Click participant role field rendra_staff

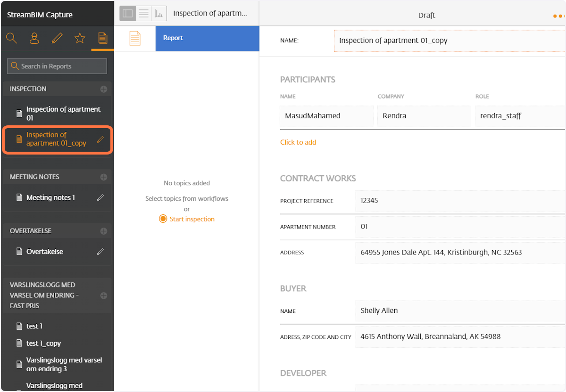click(x=520, y=116)
